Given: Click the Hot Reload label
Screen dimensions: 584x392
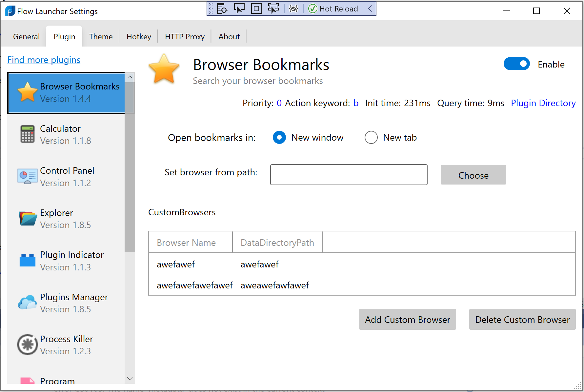Looking at the screenshot, I should coord(338,9).
